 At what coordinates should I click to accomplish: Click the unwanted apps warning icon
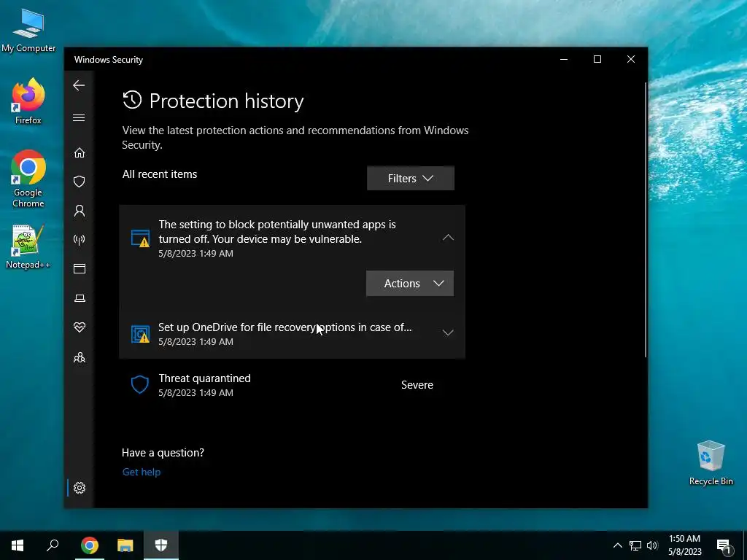140,238
